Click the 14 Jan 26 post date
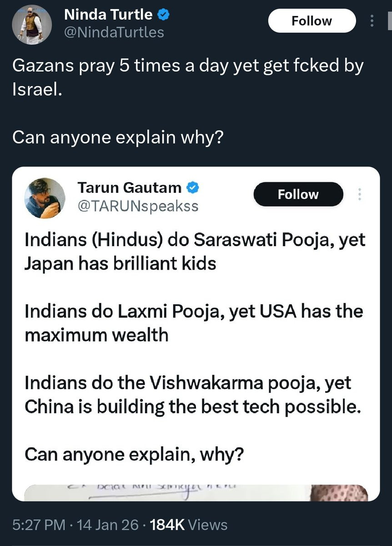Screen dimensions: 392x546 click(108, 525)
